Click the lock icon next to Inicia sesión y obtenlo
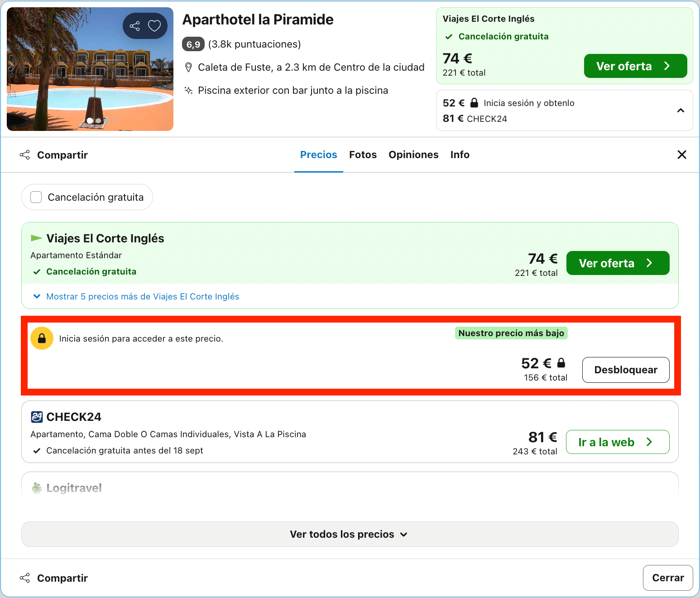700x598 pixels. click(474, 103)
